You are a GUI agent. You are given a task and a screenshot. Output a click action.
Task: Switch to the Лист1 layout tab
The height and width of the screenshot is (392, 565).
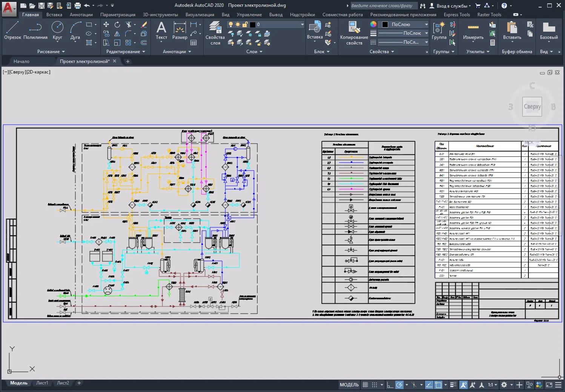point(42,383)
